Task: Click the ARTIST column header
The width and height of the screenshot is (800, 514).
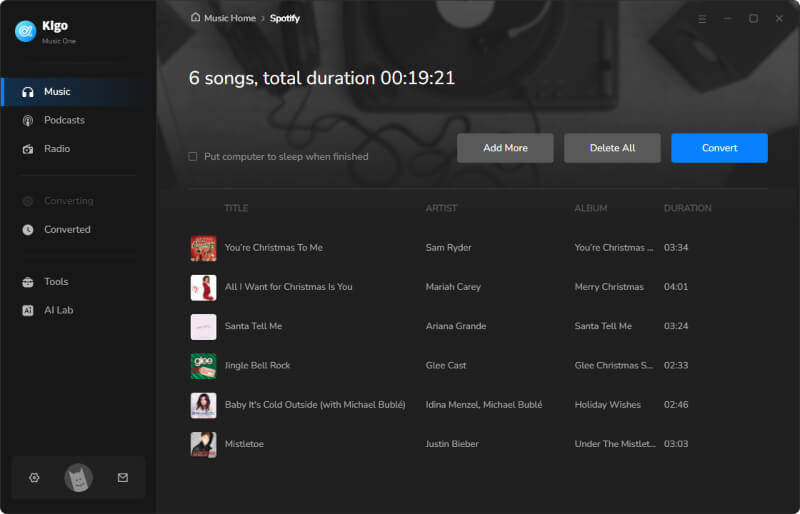Action: (441, 208)
